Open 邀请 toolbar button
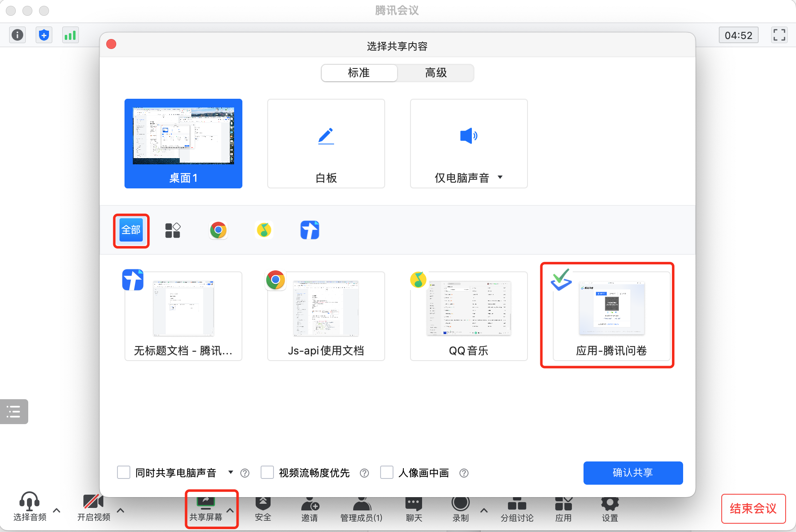Image resolution: width=796 pixels, height=532 pixels. click(310, 510)
